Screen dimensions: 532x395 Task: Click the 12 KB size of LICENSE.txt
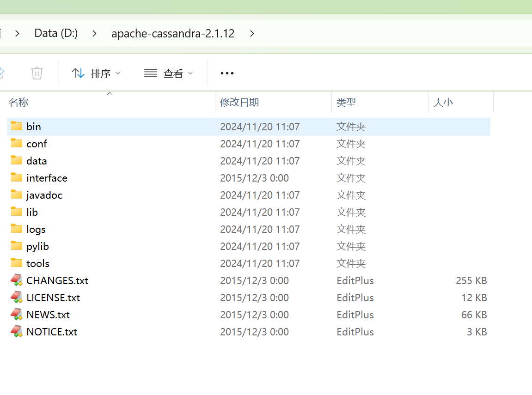coord(474,298)
